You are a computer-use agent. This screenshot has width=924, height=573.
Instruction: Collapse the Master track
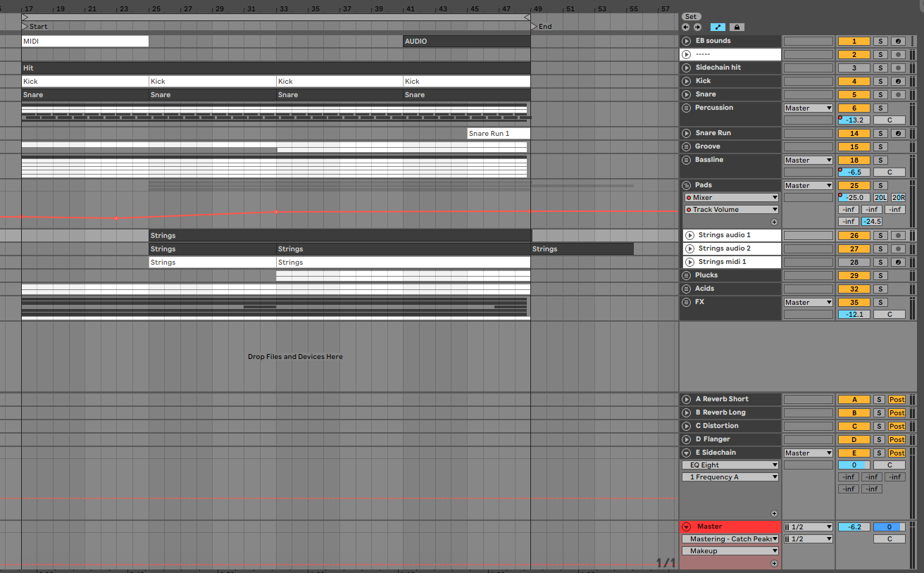(687, 527)
